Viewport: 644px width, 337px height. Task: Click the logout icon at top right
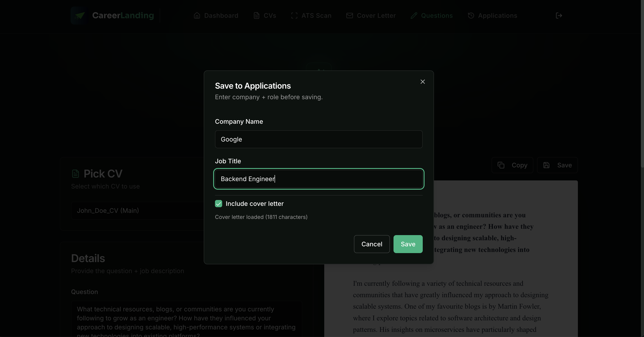pyautogui.click(x=559, y=16)
